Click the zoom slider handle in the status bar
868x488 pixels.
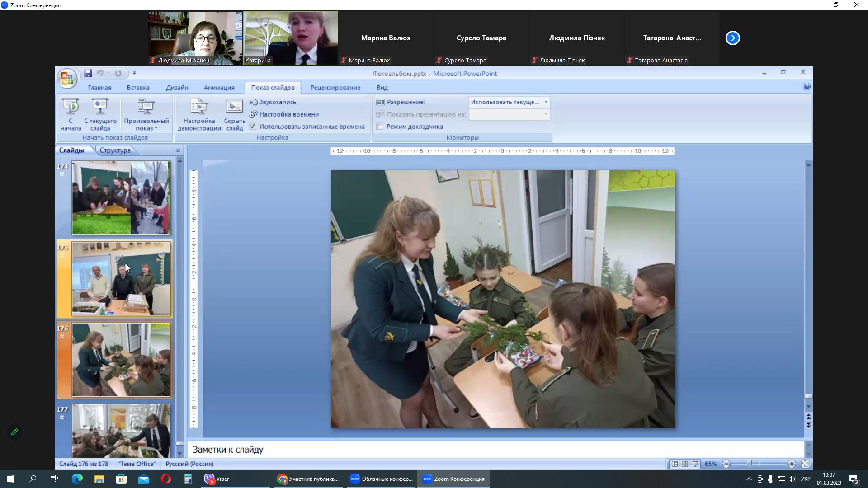tap(749, 464)
